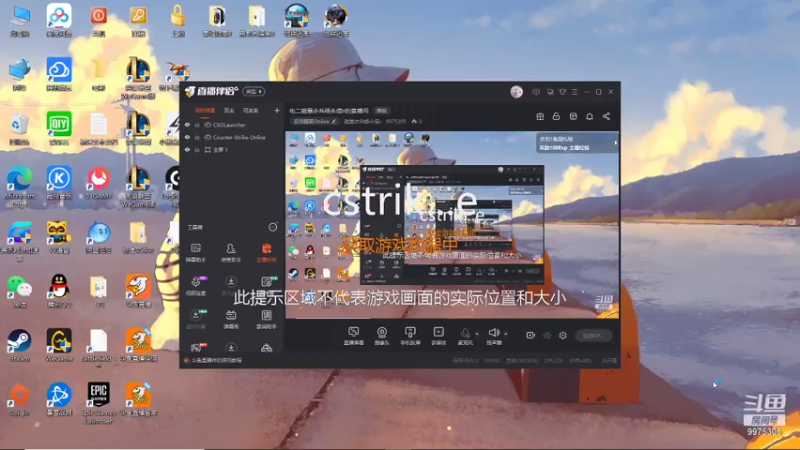Switch to the third scene tab
This screenshot has width=800, height=450.
coord(251,111)
